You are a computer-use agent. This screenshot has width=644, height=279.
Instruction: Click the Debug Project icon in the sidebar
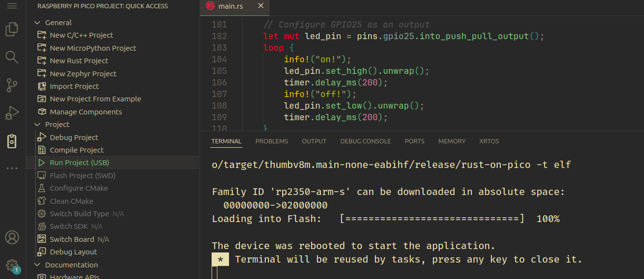(42, 137)
